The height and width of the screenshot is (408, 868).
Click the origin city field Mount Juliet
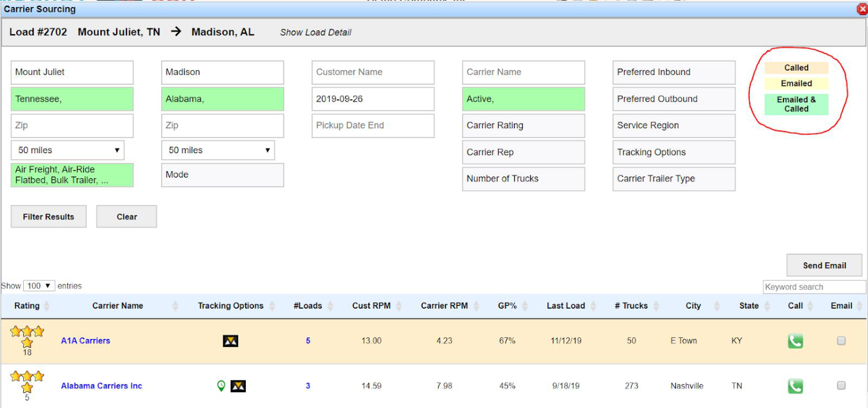click(x=72, y=73)
